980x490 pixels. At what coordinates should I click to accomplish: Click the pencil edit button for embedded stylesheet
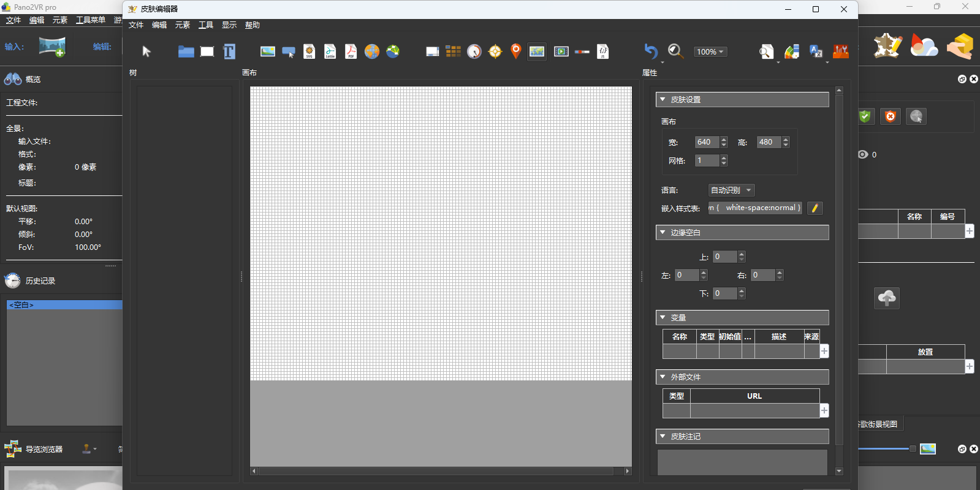(815, 208)
